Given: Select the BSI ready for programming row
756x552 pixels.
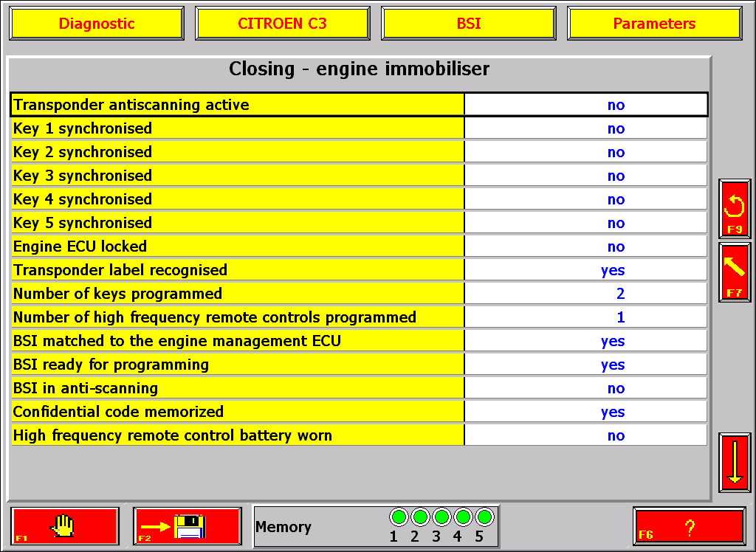Looking at the screenshot, I should (360, 365).
